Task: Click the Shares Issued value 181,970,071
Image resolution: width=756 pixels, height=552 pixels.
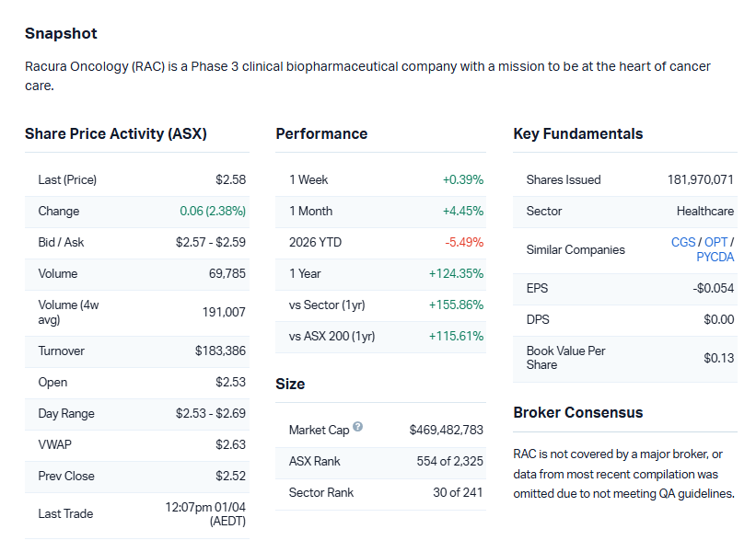Action: (700, 180)
